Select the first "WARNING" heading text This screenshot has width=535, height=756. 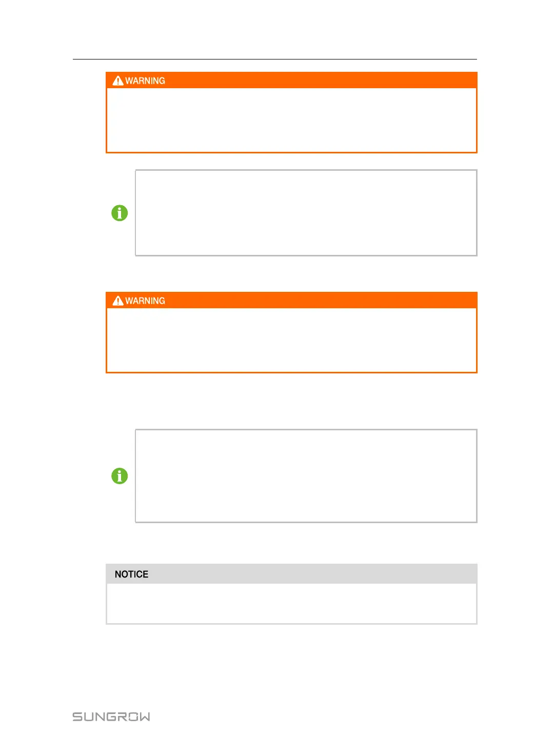(145, 81)
